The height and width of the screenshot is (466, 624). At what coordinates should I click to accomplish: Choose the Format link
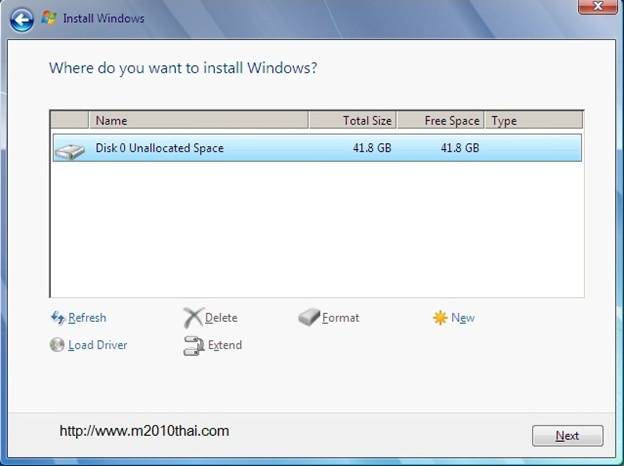click(341, 318)
